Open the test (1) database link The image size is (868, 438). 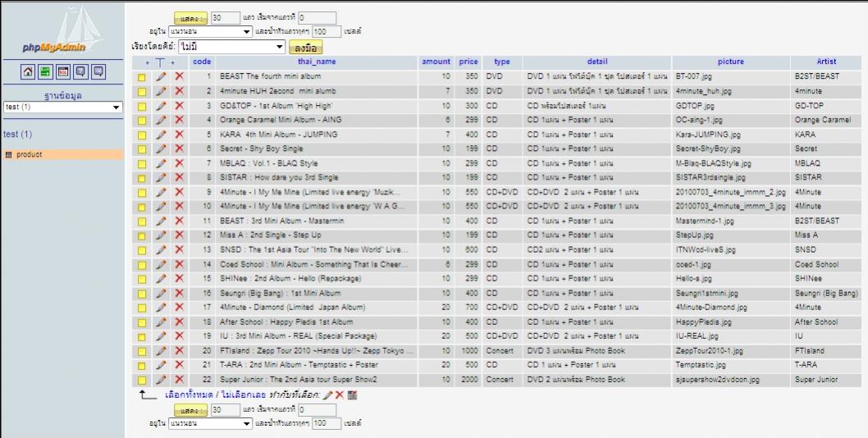tap(18, 135)
